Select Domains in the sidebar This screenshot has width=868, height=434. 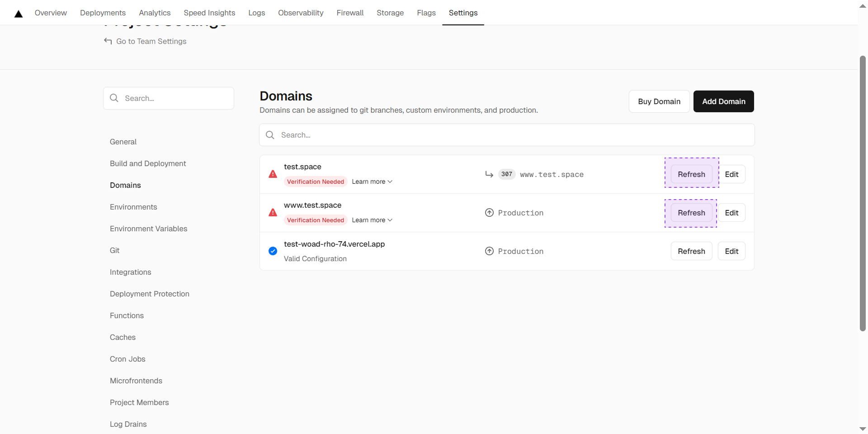(125, 185)
